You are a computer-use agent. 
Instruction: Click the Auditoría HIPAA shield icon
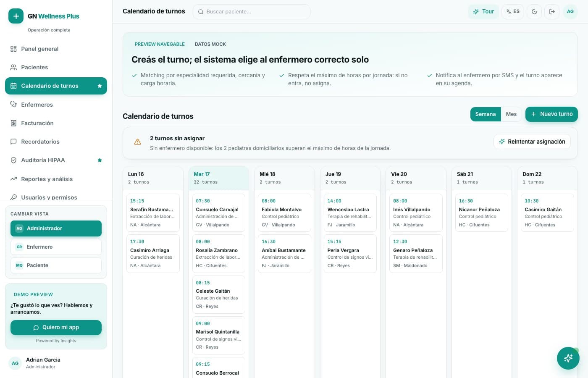tap(13, 160)
